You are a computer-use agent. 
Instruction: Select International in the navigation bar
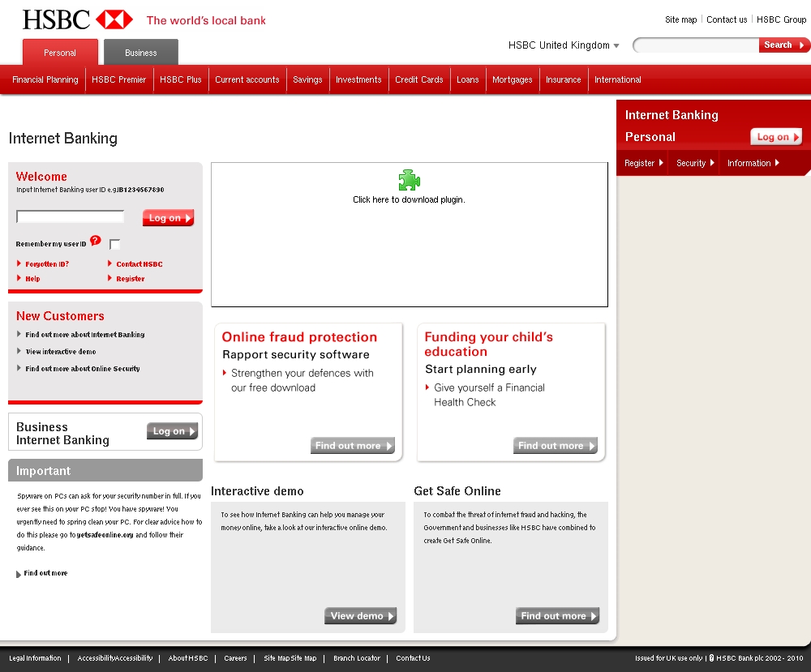617,79
